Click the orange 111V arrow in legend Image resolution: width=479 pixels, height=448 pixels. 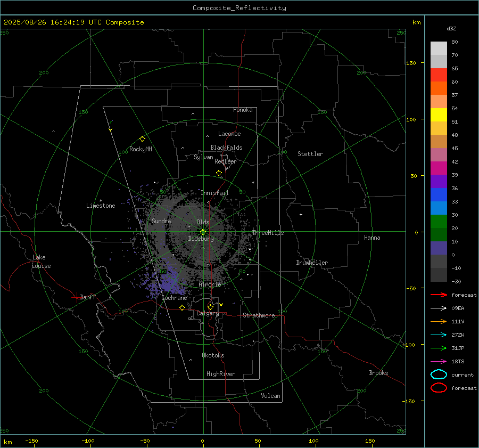point(439,321)
